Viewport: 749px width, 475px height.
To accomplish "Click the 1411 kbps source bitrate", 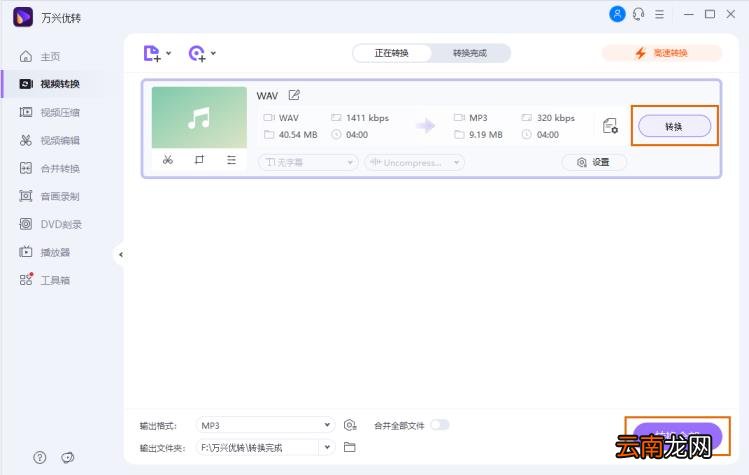I will click(x=367, y=118).
